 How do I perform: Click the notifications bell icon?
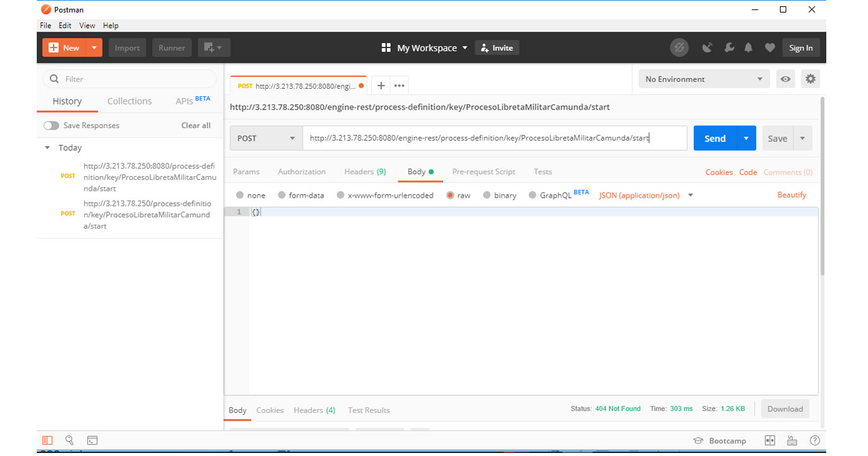pos(748,47)
